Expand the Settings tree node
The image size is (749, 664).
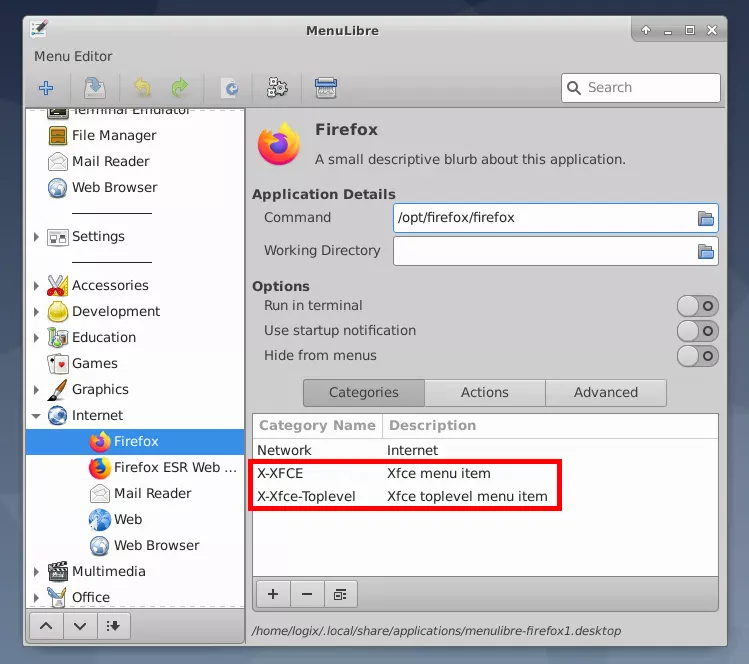pos(36,236)
